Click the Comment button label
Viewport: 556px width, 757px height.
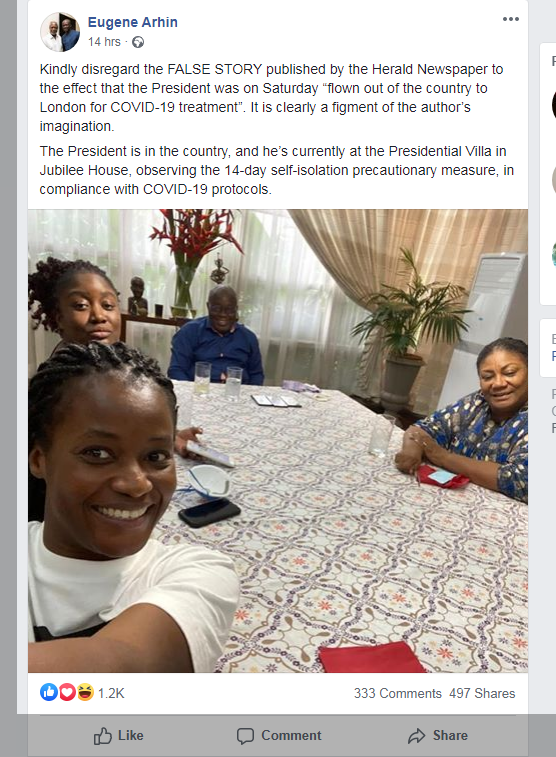tap(291, 735)
